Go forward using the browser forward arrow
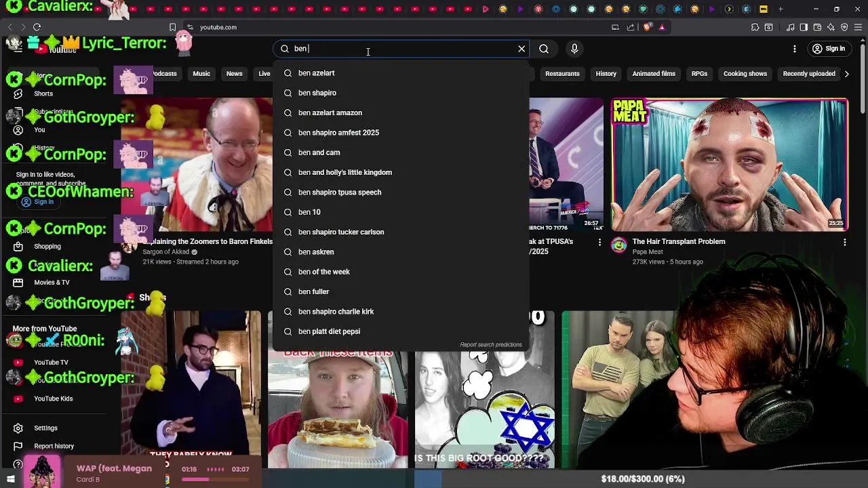 (22, 27)
